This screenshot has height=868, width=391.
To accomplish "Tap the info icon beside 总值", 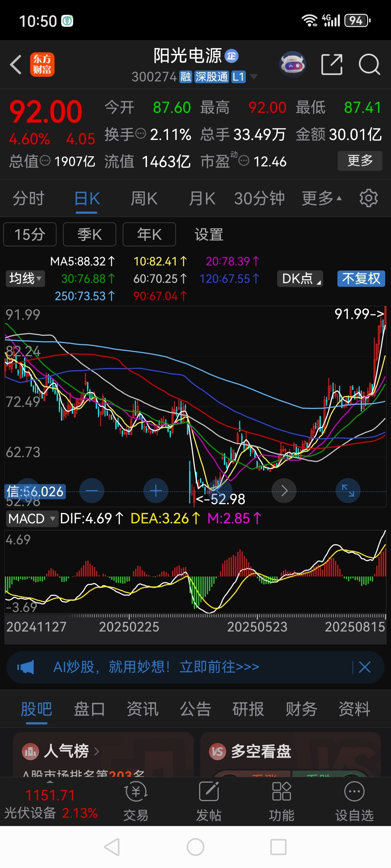I will [x=45, y=161].
